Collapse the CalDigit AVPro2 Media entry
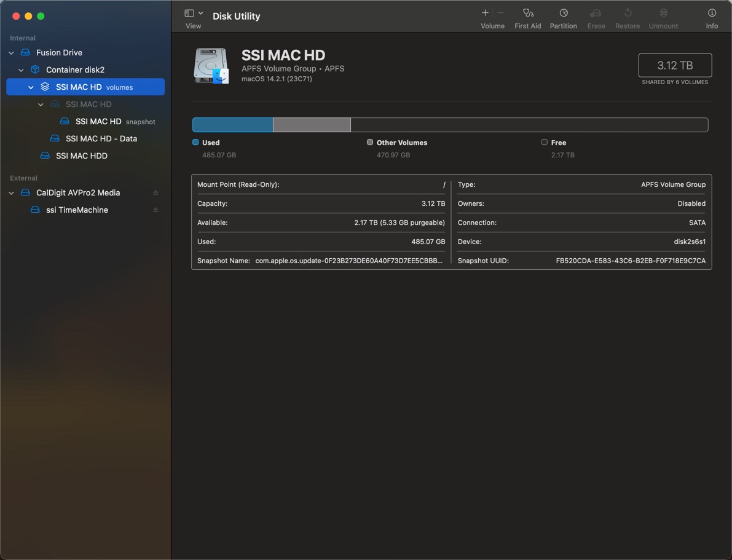The width and height of the screenshot is (732, 560). click(11, 193)
